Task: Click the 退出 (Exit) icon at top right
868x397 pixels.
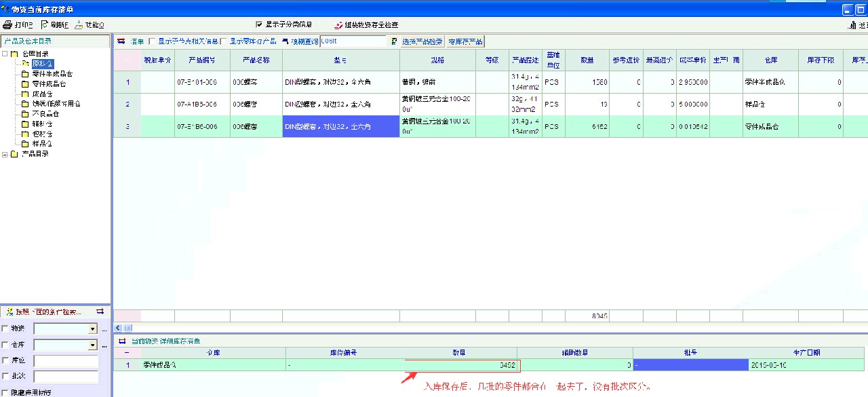Action: tap(852, 25)
